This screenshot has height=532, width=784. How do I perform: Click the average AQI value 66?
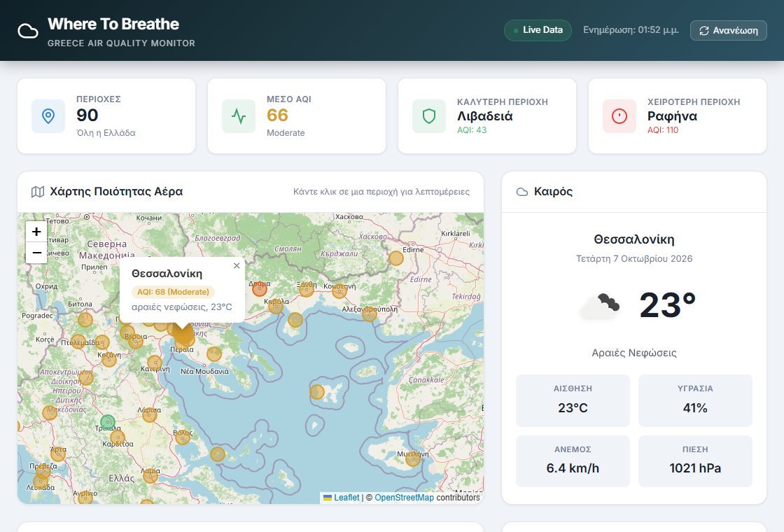tap(277, 115)
